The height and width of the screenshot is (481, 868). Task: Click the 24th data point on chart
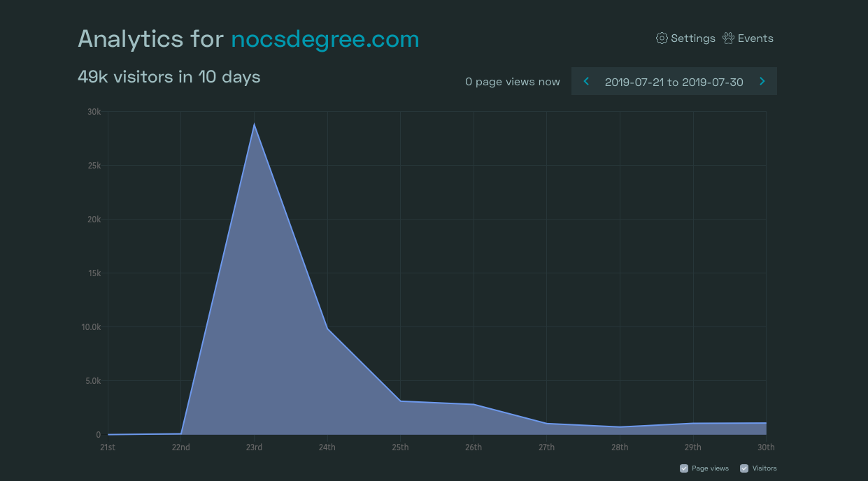(327, 329)
